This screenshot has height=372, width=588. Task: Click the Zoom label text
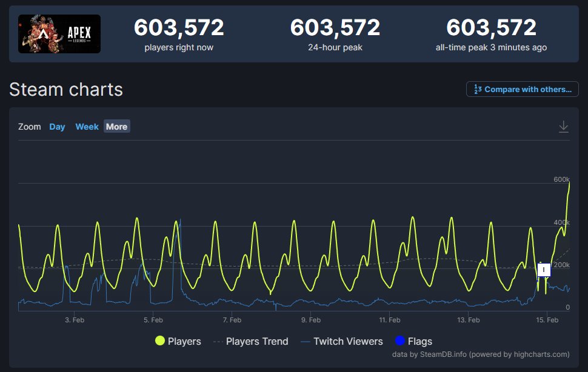(x=30, y=127)
